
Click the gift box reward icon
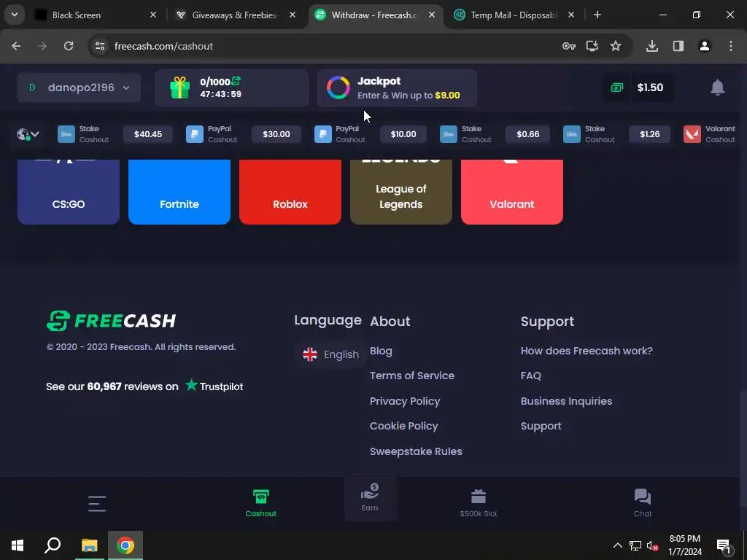[180, 88]
